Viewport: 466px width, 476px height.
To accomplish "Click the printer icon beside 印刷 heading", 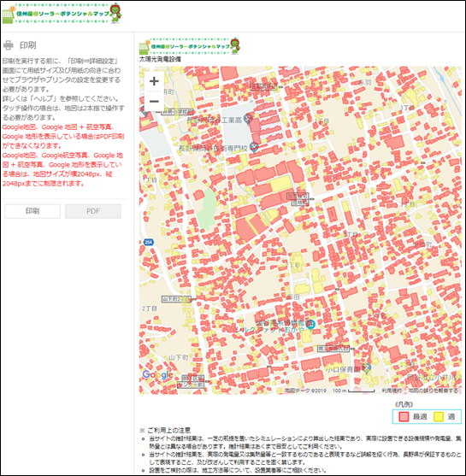I will [9, 45].
